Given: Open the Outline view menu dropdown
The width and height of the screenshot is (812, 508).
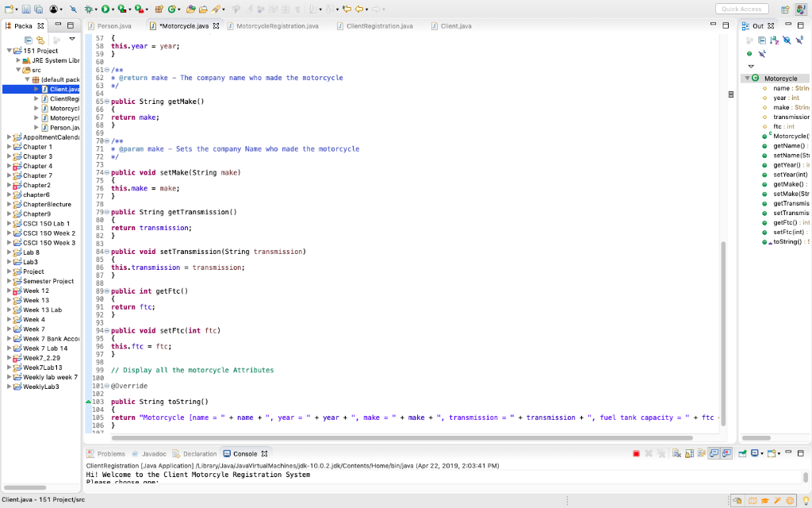Looking at the screenshot, I should pyautogui.click(x=749, y=67).
